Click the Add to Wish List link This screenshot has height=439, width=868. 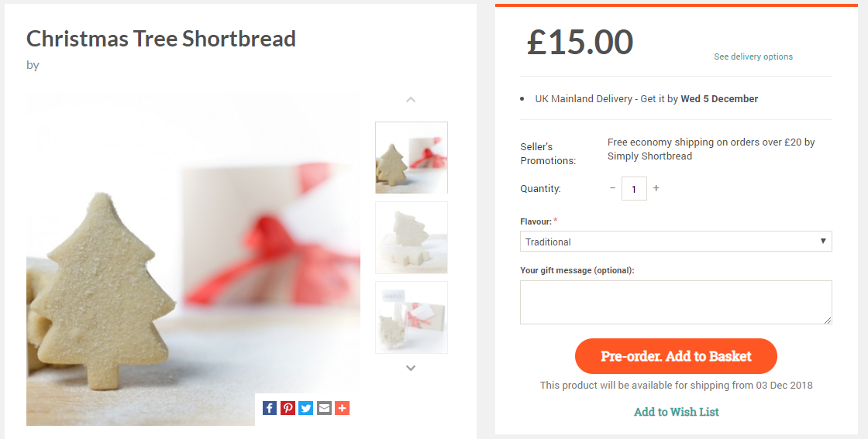[x=676, y=412]
